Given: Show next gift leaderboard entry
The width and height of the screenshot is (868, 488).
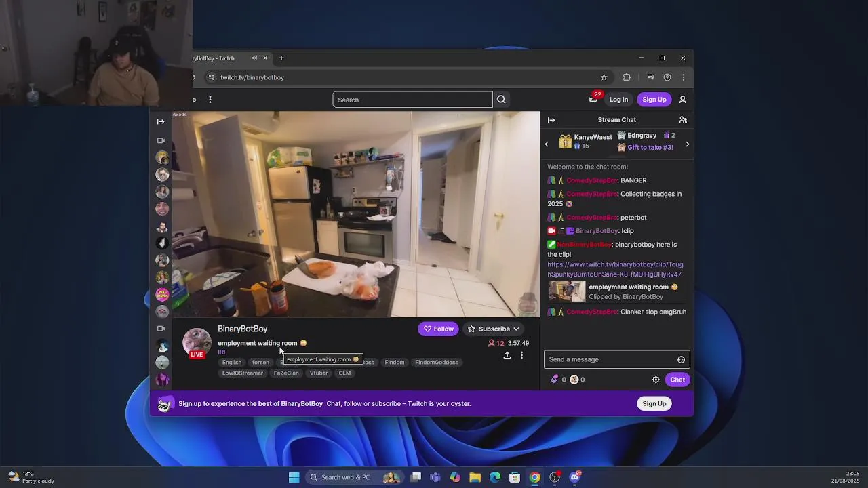Looking at the screenshot, I should coord(687,144).
